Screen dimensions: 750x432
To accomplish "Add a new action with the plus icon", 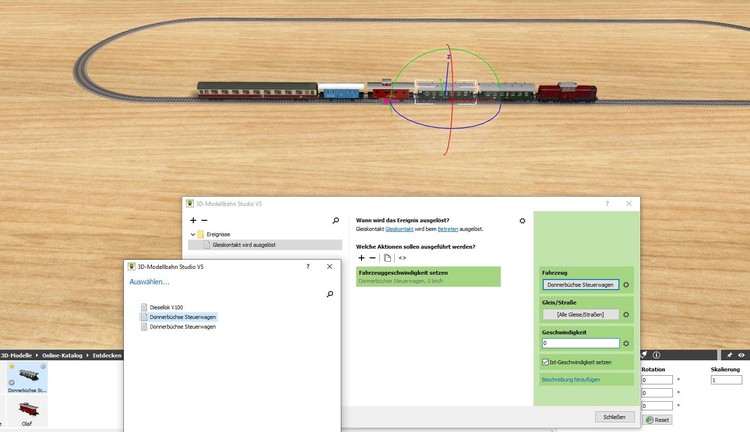I will point(361,258).
